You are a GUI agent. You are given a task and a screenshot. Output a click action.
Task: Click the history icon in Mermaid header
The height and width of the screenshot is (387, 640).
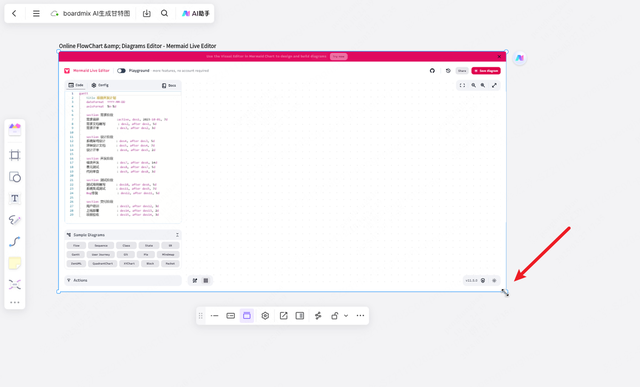point(448,71)
